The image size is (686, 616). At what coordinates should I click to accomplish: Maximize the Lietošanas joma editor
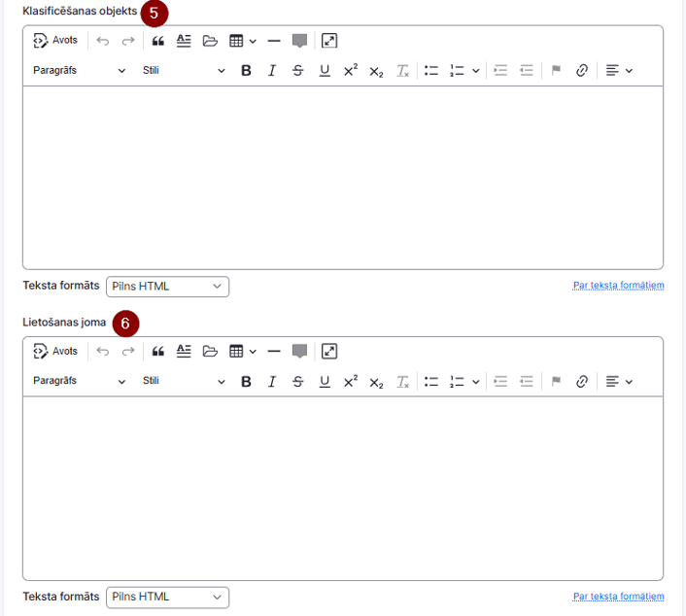click(329, 352)
